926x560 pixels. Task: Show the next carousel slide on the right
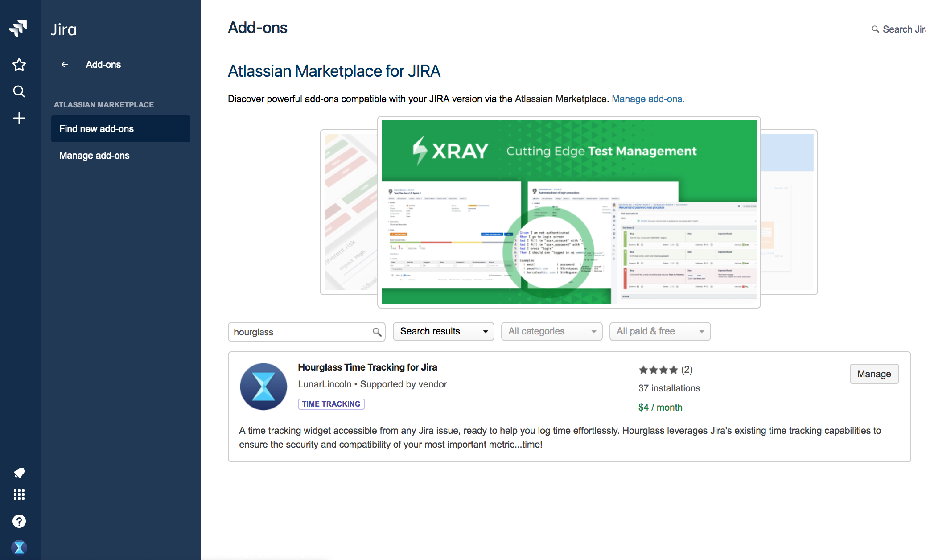tap(789, 212)
